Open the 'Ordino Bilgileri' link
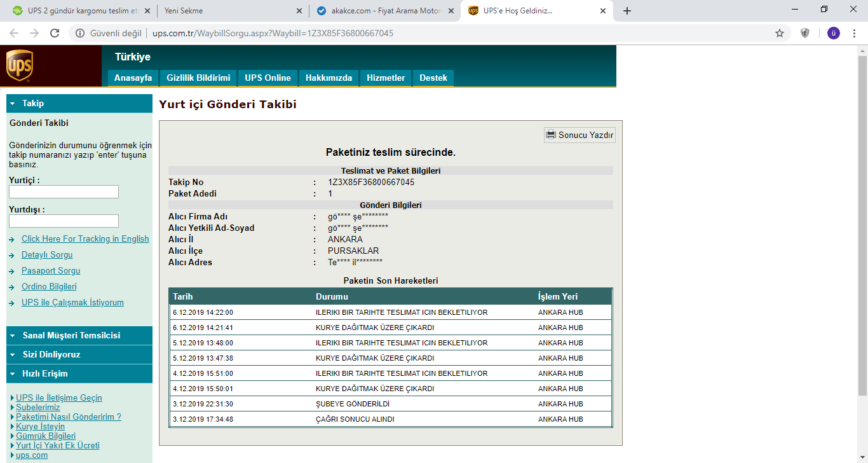The width and height of the screenshot is (868, 463). (49, 286)
